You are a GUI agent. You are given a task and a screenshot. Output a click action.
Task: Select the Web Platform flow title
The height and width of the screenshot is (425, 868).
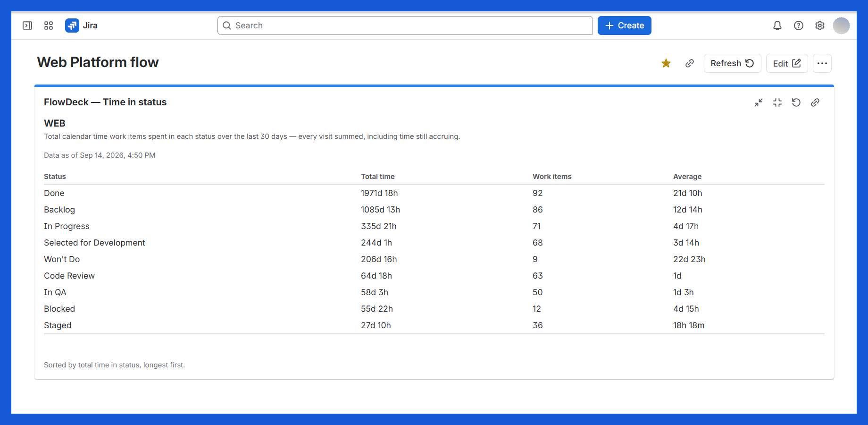click(98, 62)
